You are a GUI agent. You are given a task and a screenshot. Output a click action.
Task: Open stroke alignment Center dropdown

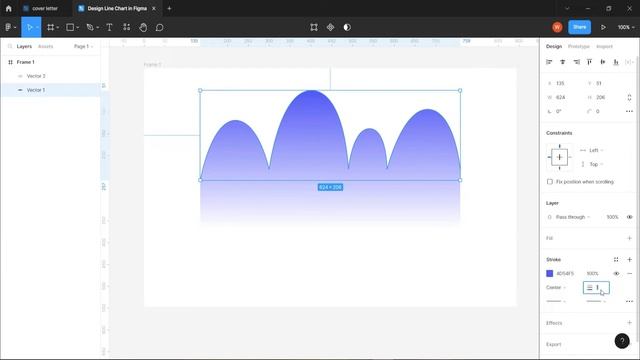click(x=556, y=287)
